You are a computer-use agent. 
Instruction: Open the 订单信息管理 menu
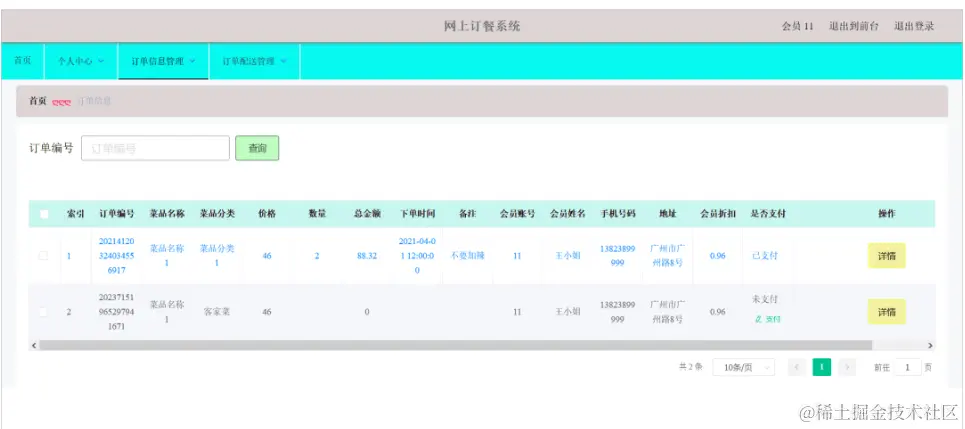click(x=163, y=62)
